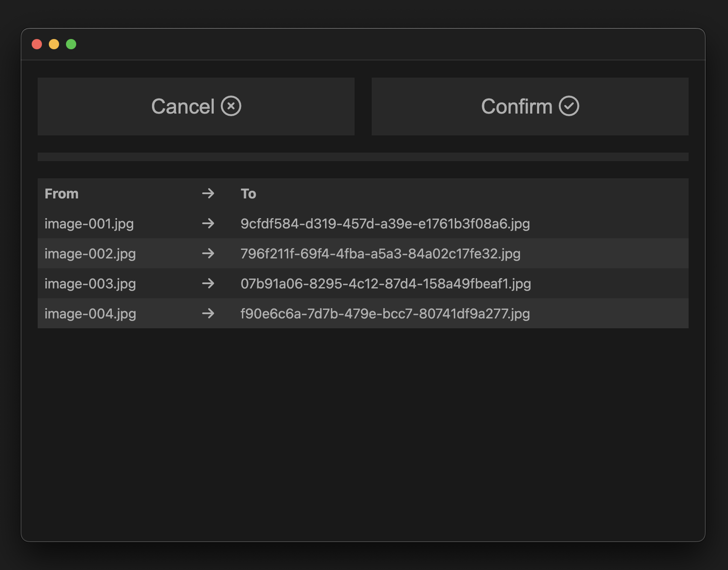Screen dimensions: 728x570
Task: Click the circled checkmark icon beside Confirm
Action: click(x=569, y=106)
